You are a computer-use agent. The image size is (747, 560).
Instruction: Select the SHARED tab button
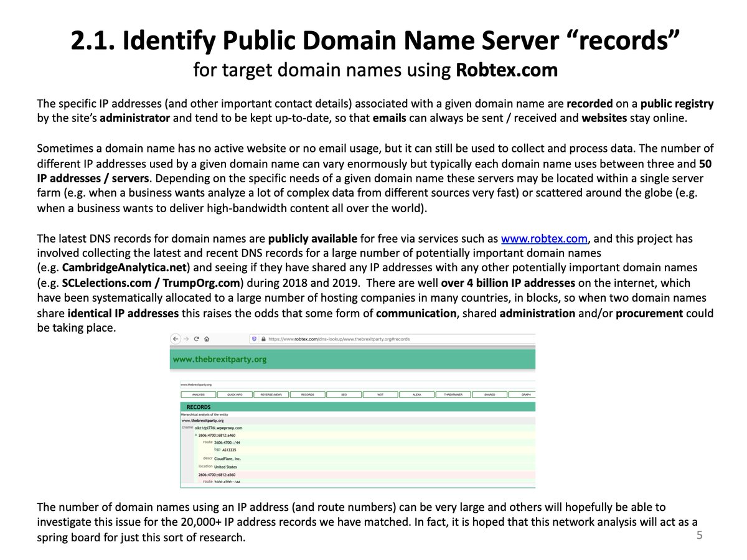coord(490,394)
